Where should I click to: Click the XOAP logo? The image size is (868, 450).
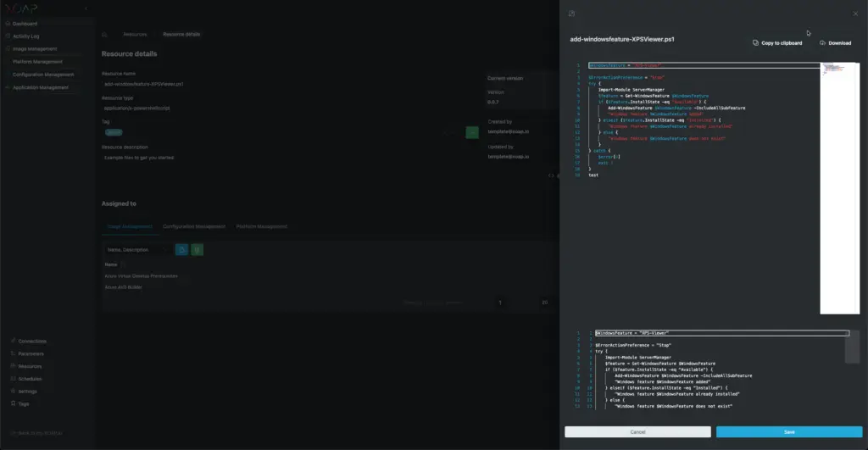pos(21,8)
